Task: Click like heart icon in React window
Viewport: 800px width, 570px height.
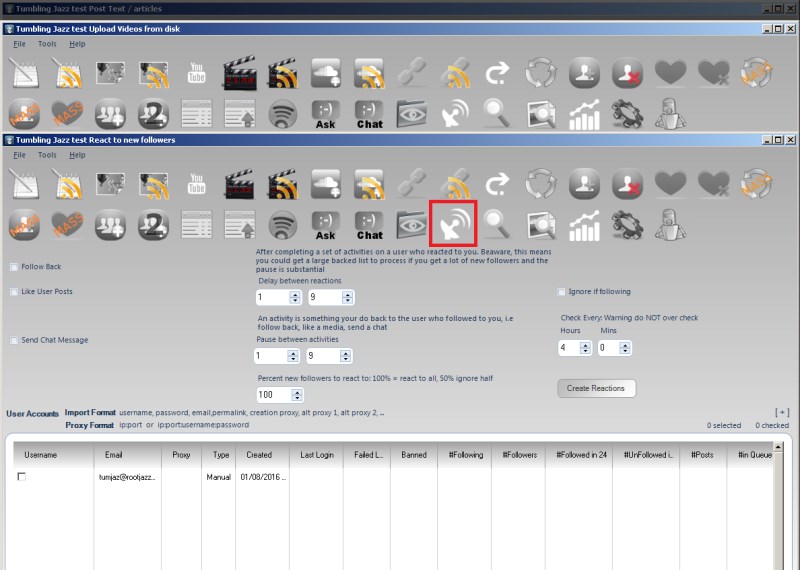Action: [x=670, y=183]
